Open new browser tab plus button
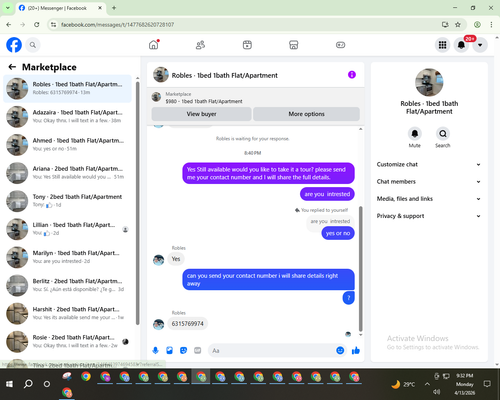Viewport: 500px width, 400px height. tap(114, 8)
